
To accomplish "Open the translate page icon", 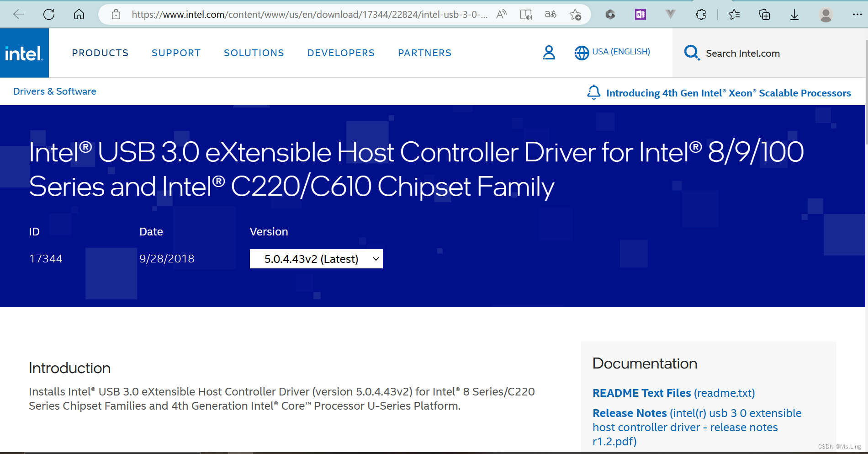I will pyautogui.click(x=550, y=14).
